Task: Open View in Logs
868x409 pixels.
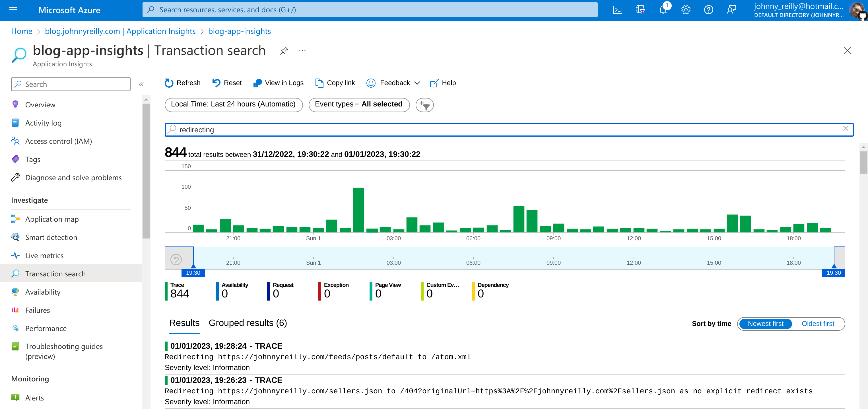Action: pos(278,83)
